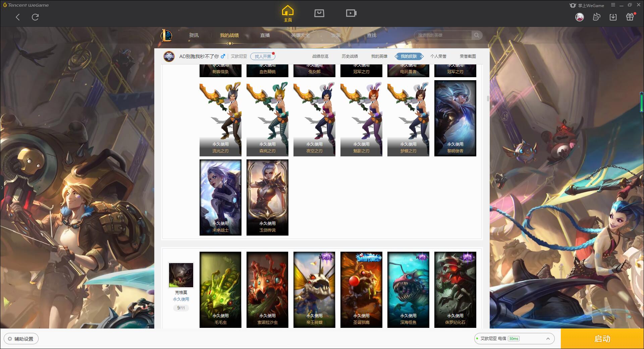Click the search heroes input field
The height and width of the screenshot is (349, 644).
tap(443, 35)
